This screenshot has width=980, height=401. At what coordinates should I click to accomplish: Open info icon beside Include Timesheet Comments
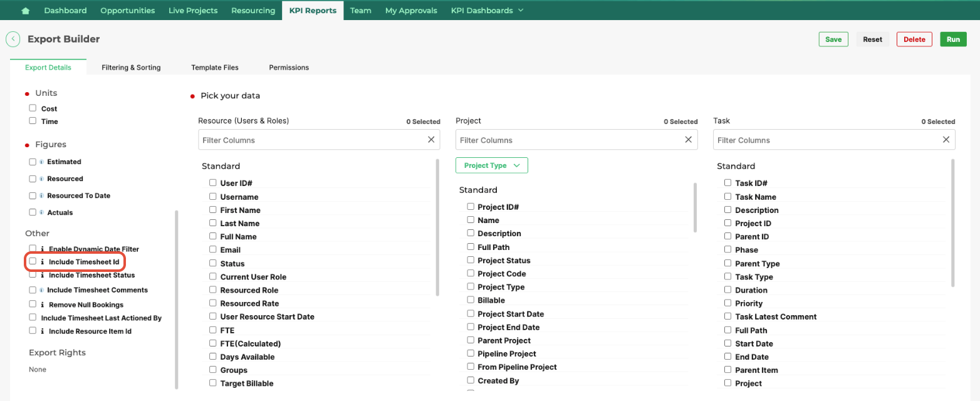pyautogui.click(x=42, y=290)
